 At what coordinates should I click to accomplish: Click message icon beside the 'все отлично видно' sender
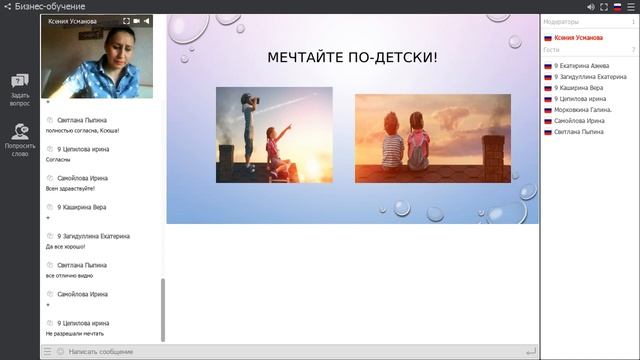click(x=50, y=265)
